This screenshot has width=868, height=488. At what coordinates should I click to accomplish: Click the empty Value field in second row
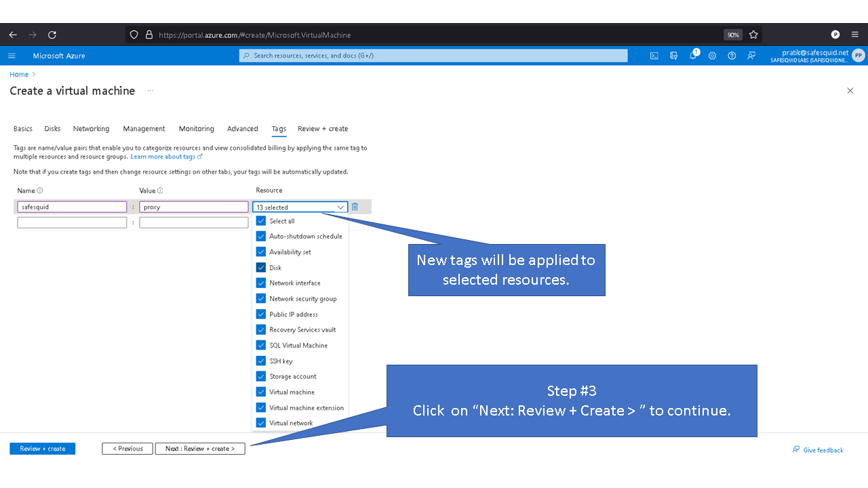tap(194, 222)
